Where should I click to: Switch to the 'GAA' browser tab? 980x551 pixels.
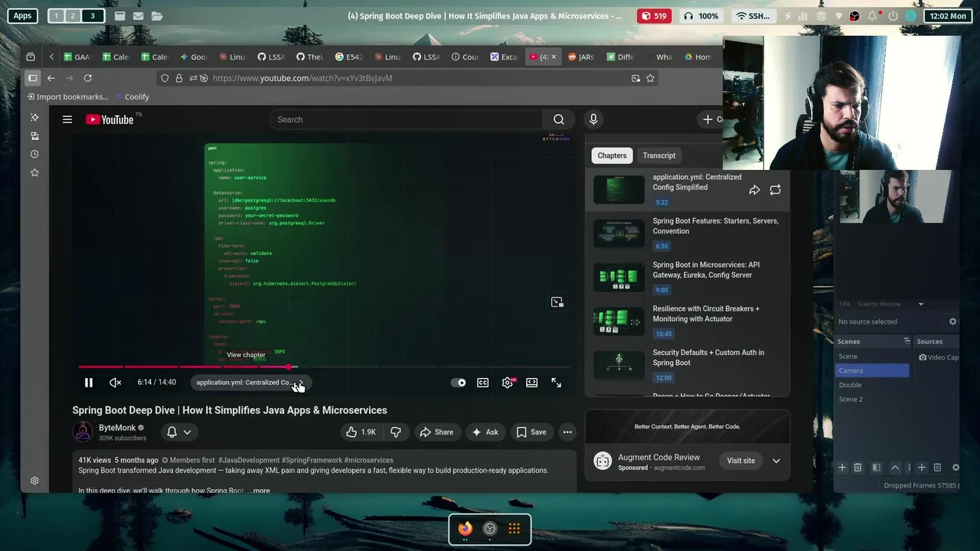coord(77,57)
